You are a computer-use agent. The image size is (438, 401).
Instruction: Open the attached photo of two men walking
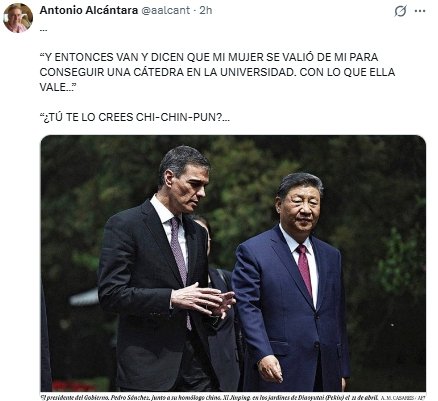pos(233,263)
